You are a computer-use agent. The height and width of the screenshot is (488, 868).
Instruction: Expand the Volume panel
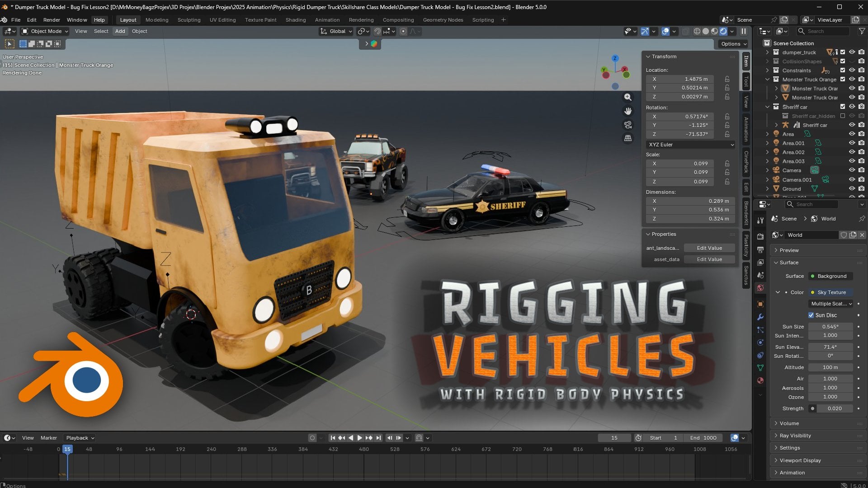(789, 423)
